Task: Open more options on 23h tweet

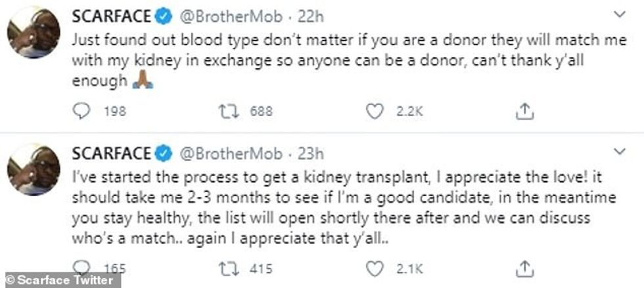Action: pyautogui.click(x=619, y=152)
